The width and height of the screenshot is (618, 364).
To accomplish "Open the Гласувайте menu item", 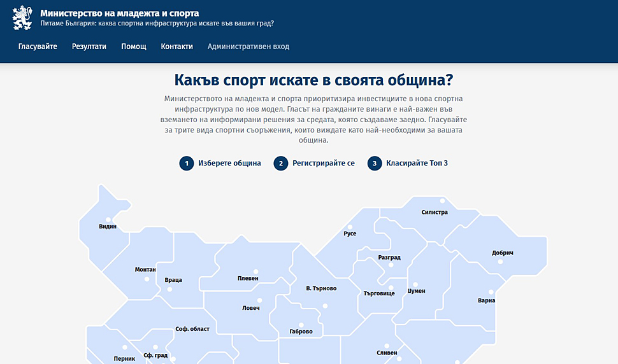I will point(38,46).
